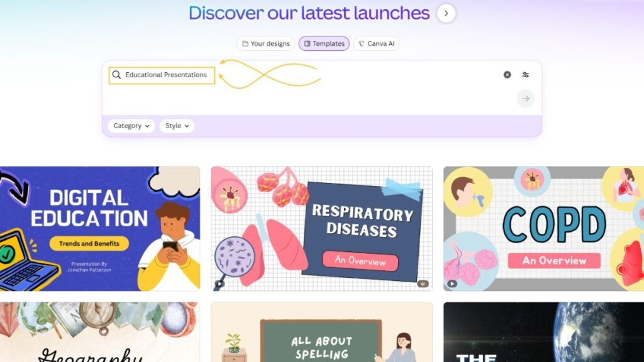Open the Digital Education template thumbnail
The height and width of the screenshot is (362, 644).
click(100, 229)
